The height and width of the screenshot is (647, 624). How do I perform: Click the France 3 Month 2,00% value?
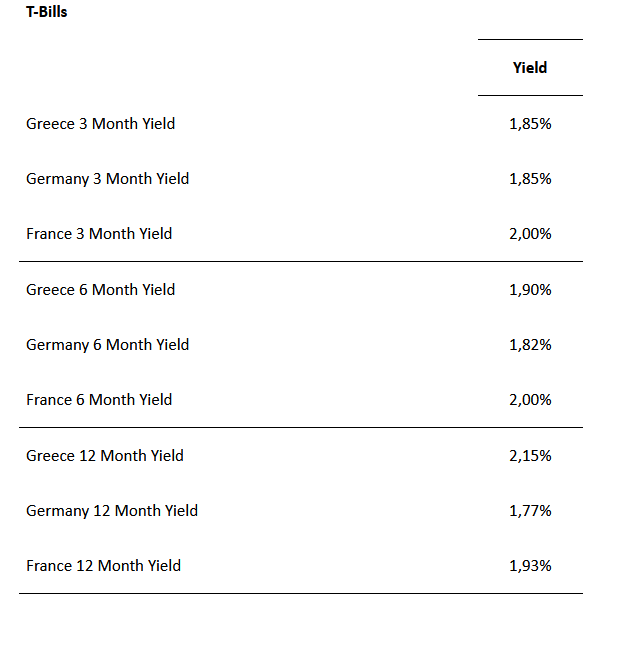(530, 234)
